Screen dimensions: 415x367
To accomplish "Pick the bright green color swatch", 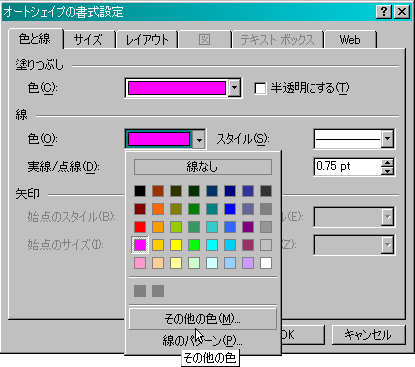I will tap(194, 245).
